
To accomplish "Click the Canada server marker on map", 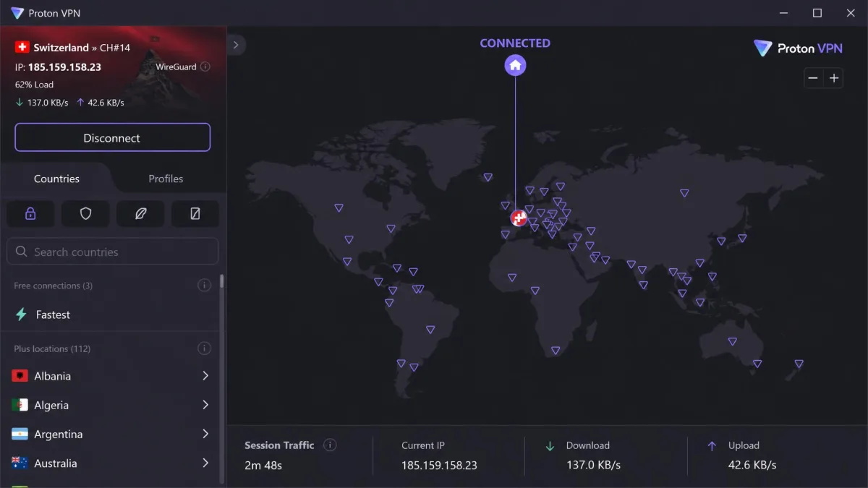I will pos(339,207).
